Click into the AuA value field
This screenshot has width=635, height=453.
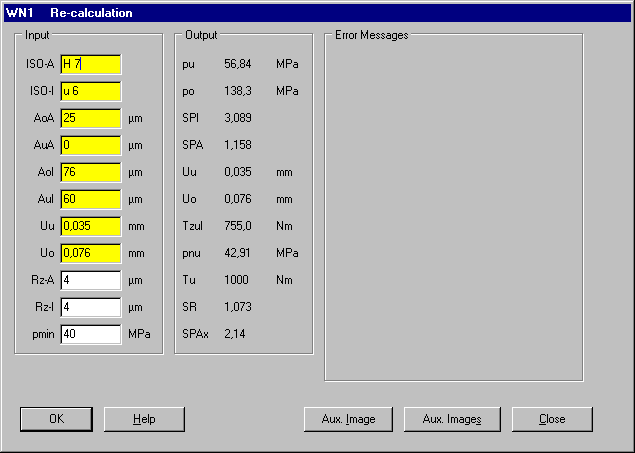[90, 145]
